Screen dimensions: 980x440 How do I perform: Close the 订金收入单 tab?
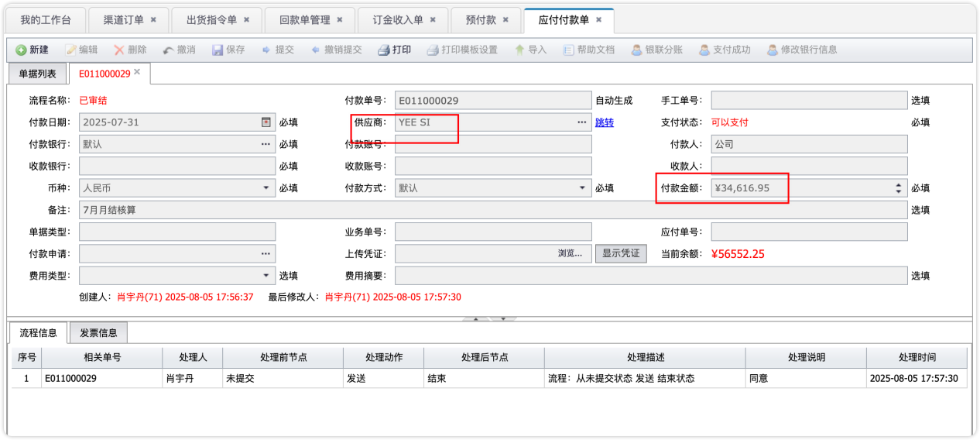coord(433,19)
